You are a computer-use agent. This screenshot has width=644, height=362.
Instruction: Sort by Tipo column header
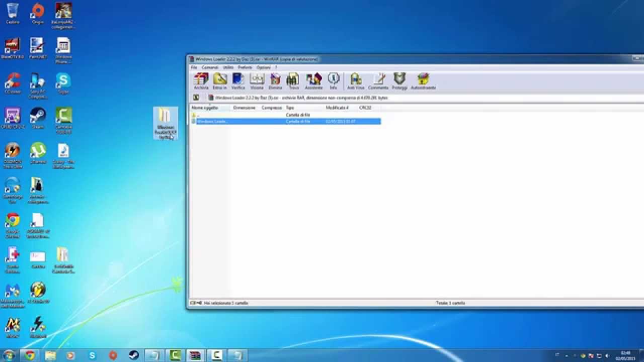(304, 108)
